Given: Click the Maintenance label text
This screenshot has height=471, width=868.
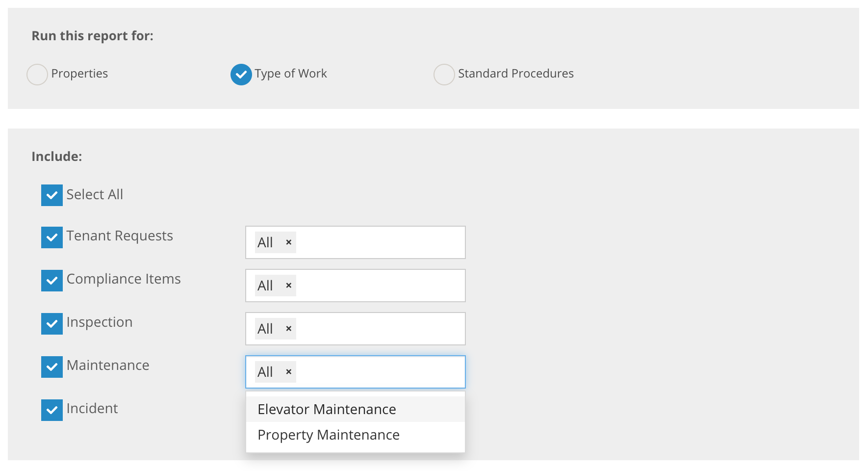Looking at the screenshot, I should pyautogui.click(x=108, y=366).
